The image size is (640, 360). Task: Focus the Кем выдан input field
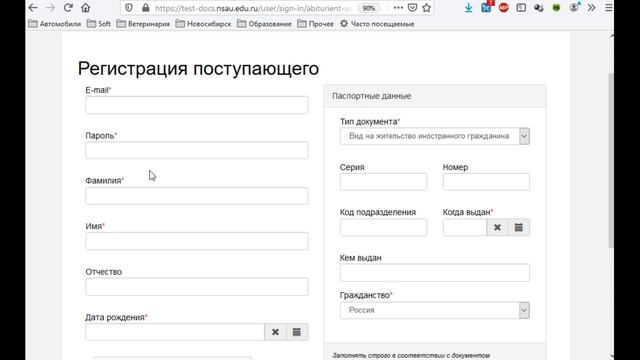tap(435, 273)
